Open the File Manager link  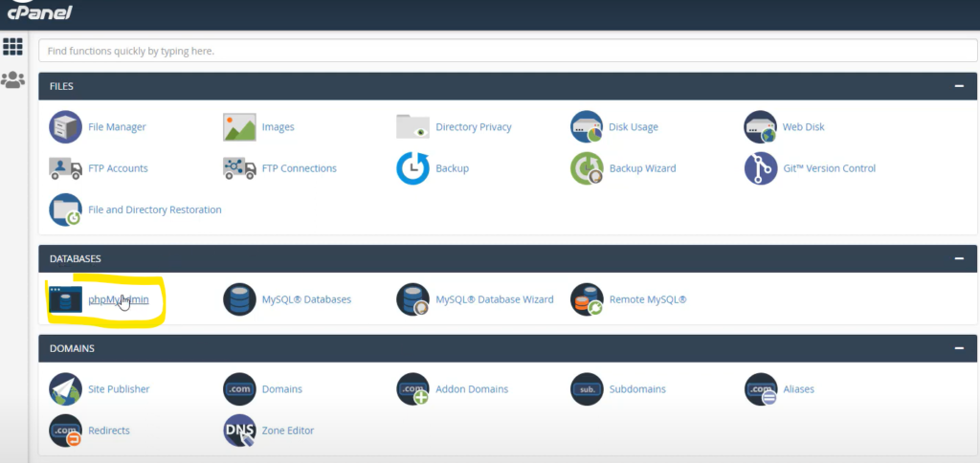[x=117, y=127]
